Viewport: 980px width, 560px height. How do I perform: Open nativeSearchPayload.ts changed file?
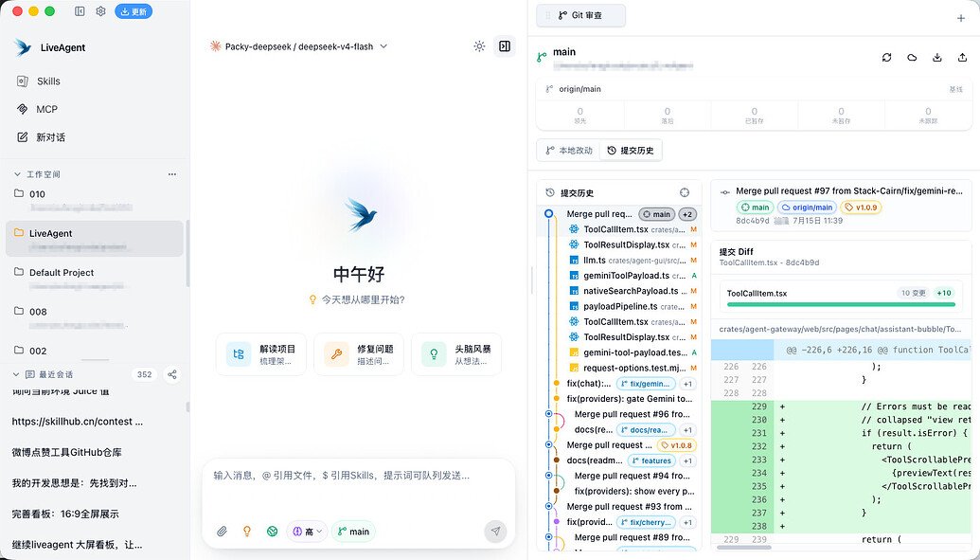click(632, 291)
